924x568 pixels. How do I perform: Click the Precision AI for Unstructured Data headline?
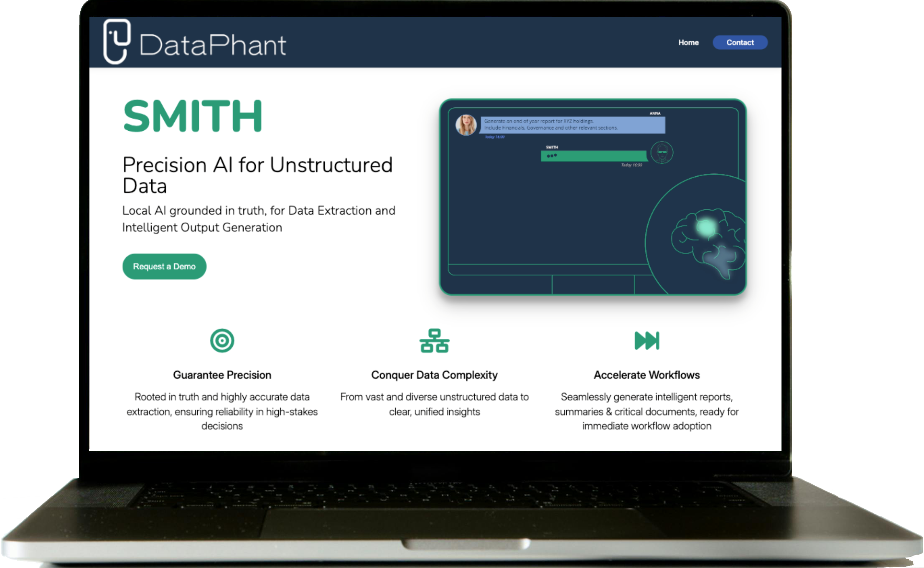[257, 175]
